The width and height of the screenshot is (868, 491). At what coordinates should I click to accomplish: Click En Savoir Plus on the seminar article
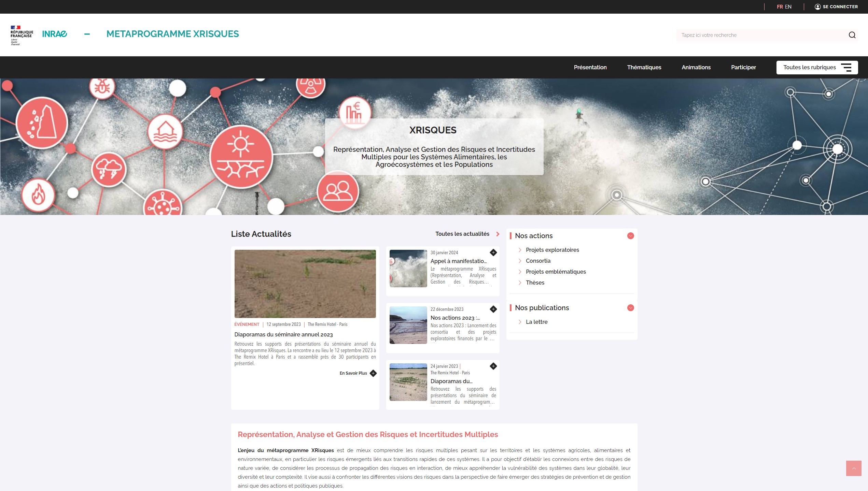point(353,373)
